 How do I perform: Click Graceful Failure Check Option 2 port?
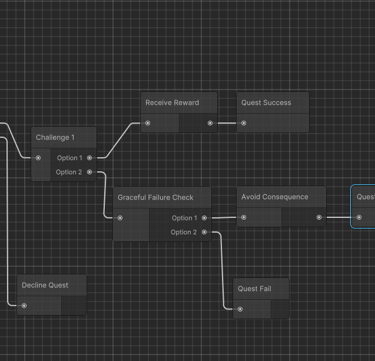(x=204, y=232)
